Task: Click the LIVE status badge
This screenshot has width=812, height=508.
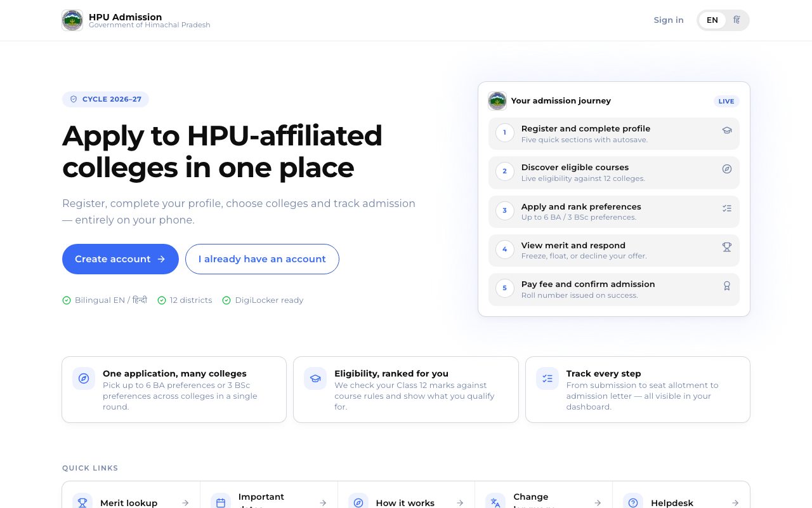Action: tap(726, 101)
